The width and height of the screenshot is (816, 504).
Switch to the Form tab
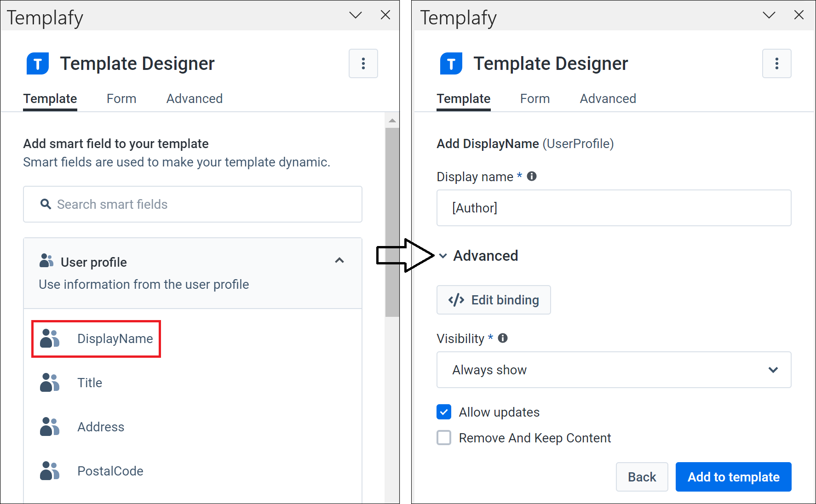tap(121, 98)
